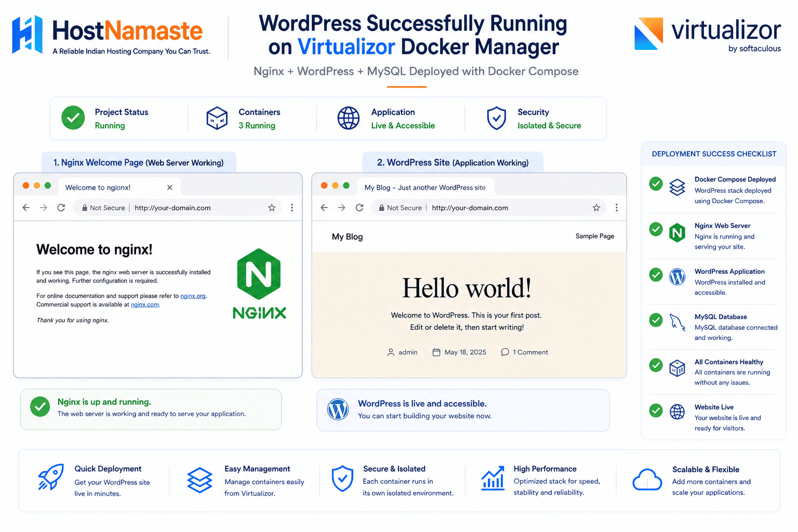The height and width of the screenshot is (532, 798).
Task: Click the High Performance chart icon
Action: pyautogui.click(x=493, y=478)
